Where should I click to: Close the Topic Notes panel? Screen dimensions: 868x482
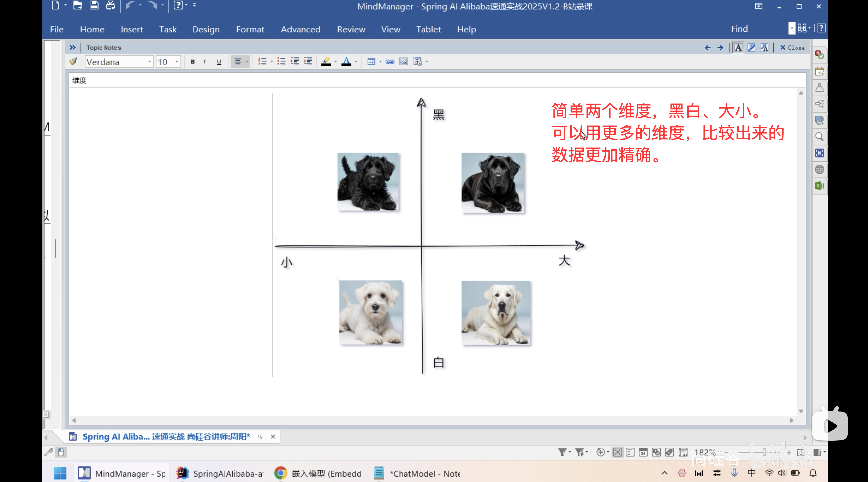click(x=792, y=48)
